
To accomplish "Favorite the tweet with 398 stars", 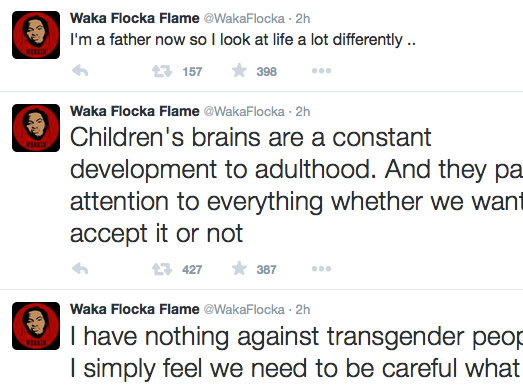I will [239, 70].
